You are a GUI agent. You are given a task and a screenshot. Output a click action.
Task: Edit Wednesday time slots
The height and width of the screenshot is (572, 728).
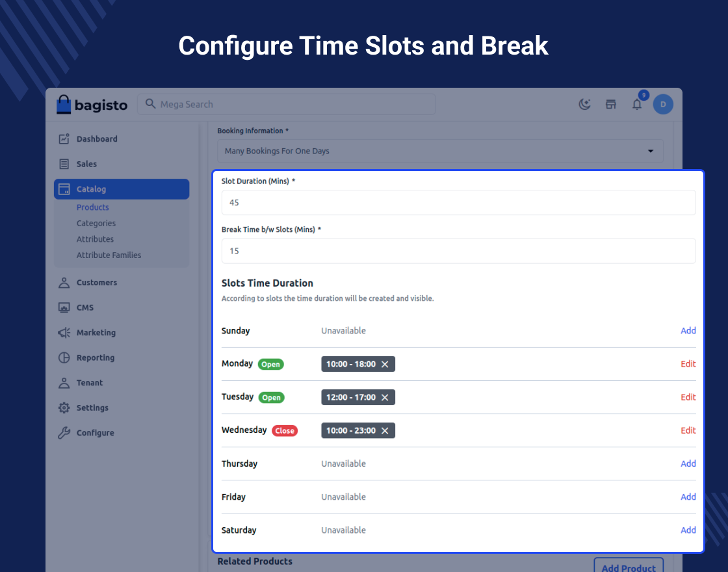click(688, 430)
